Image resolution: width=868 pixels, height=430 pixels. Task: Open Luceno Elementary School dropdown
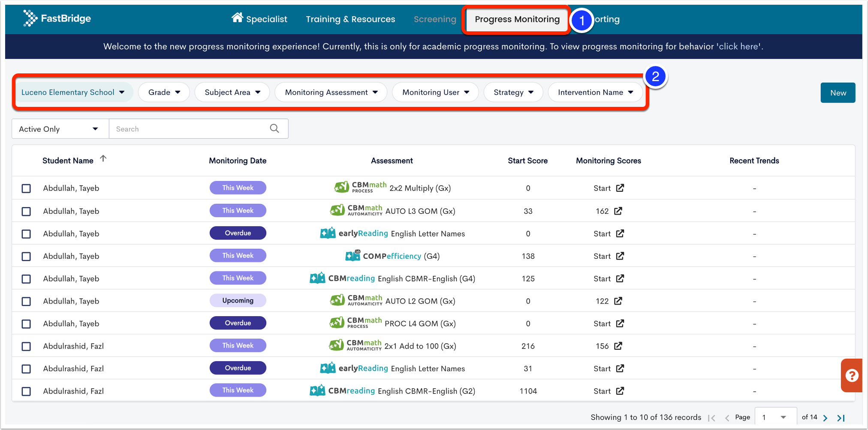coord(73,92)
